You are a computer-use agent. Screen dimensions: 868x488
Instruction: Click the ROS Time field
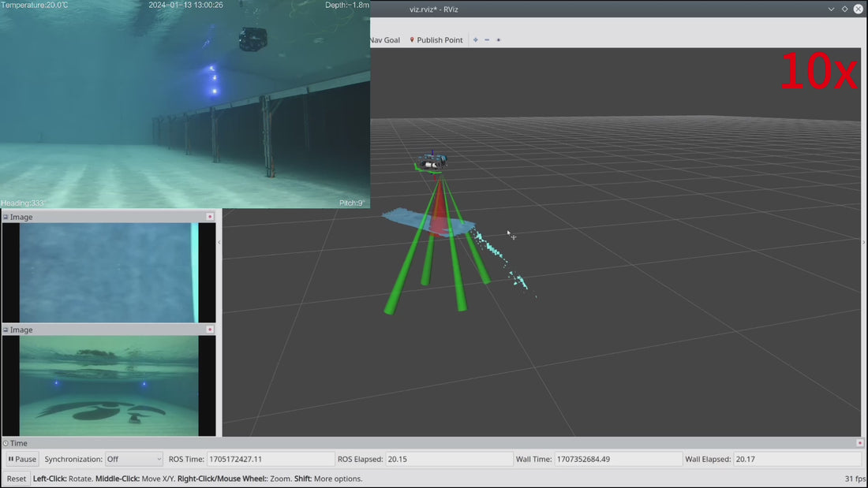pyautogui.click(x=271, y=460)
